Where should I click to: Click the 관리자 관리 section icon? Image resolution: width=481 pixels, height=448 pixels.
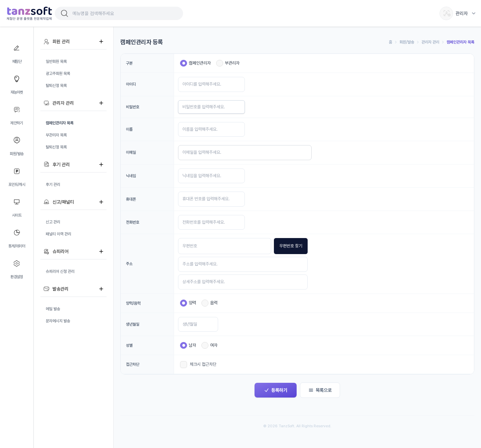46,103
